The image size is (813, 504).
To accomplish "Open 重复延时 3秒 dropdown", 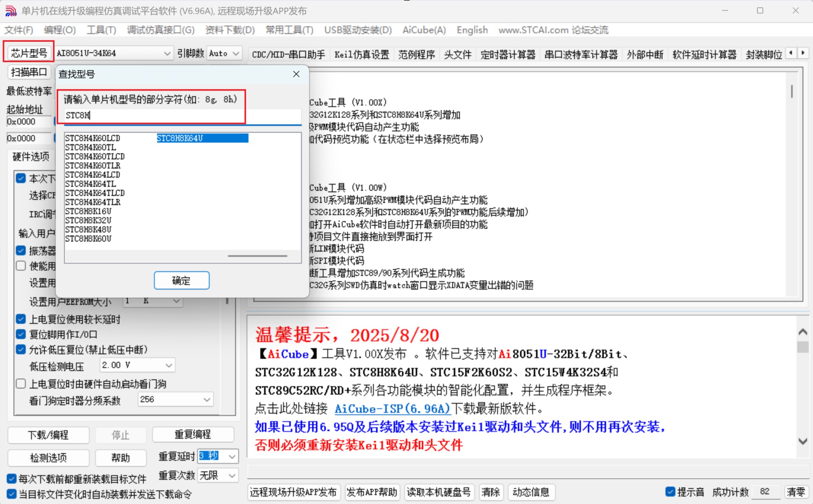I will pyautogui.click(x=232, y=456).
